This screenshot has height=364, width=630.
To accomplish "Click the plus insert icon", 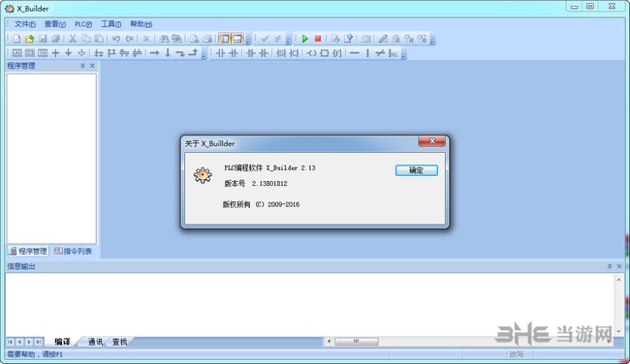I will 55,53.
